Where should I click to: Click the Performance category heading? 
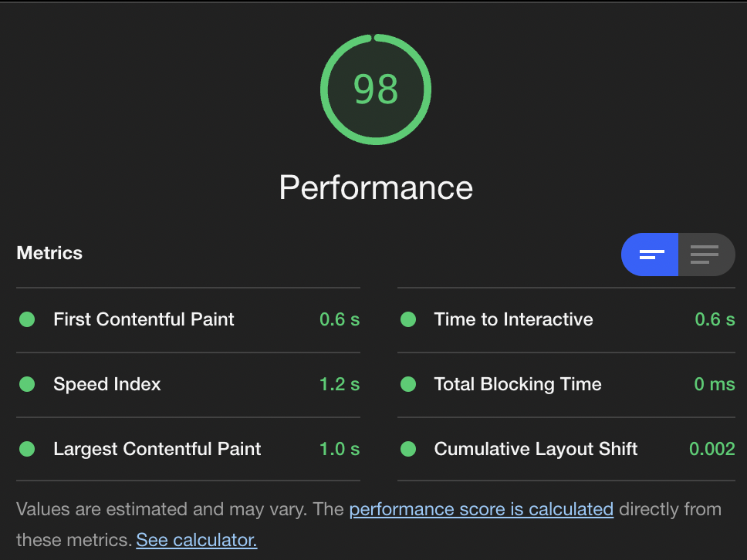click(376, 187)
